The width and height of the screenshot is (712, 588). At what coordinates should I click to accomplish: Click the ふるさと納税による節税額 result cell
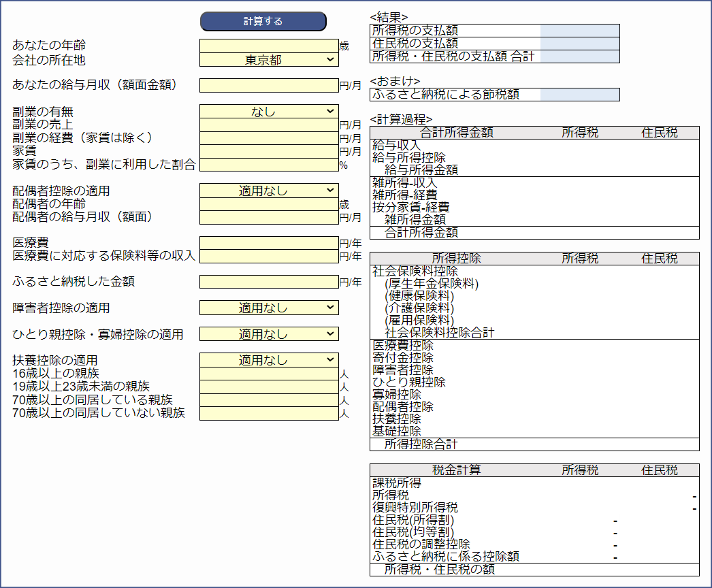(x=580, y=95)
